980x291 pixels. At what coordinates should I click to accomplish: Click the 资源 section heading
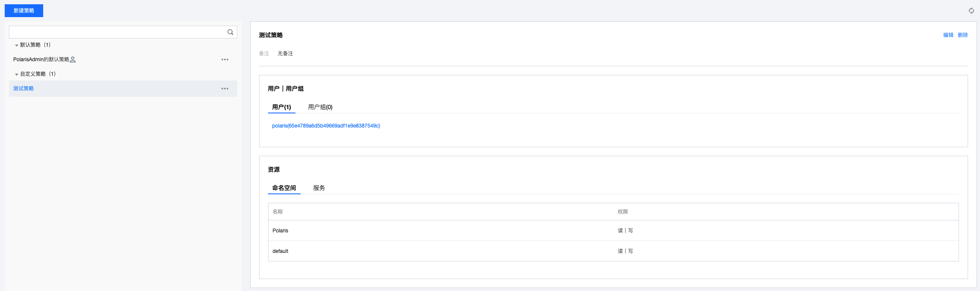pos(274,169)
